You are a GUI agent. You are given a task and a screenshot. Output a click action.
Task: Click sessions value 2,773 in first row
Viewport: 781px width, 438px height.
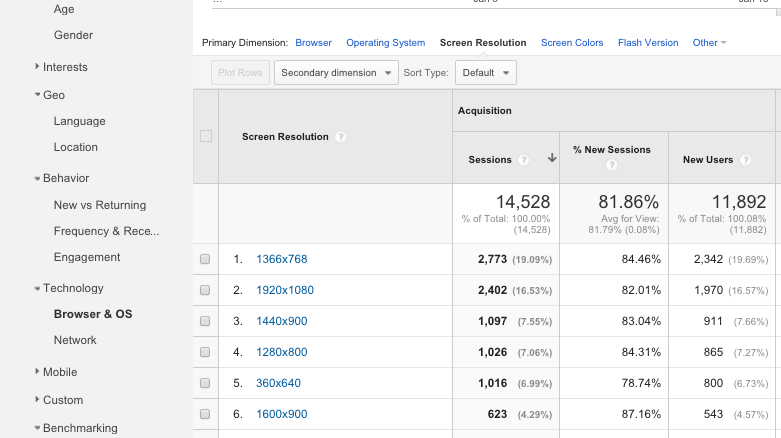point(492,259)
